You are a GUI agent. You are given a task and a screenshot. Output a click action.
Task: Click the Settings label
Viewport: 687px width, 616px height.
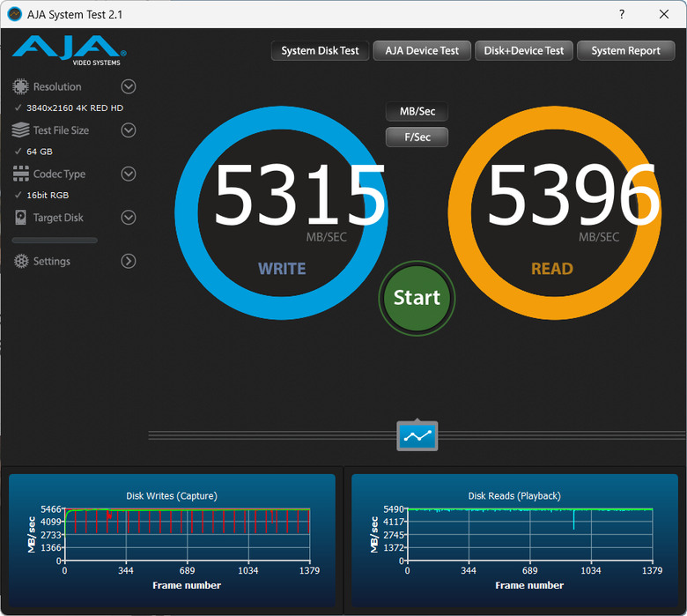click(52, 262)
